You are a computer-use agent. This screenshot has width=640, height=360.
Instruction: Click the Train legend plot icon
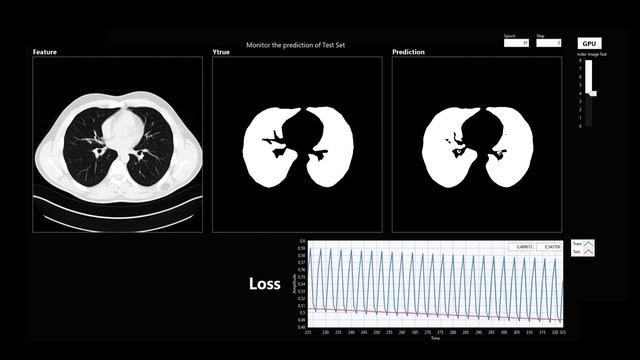(x=588, y=244)
